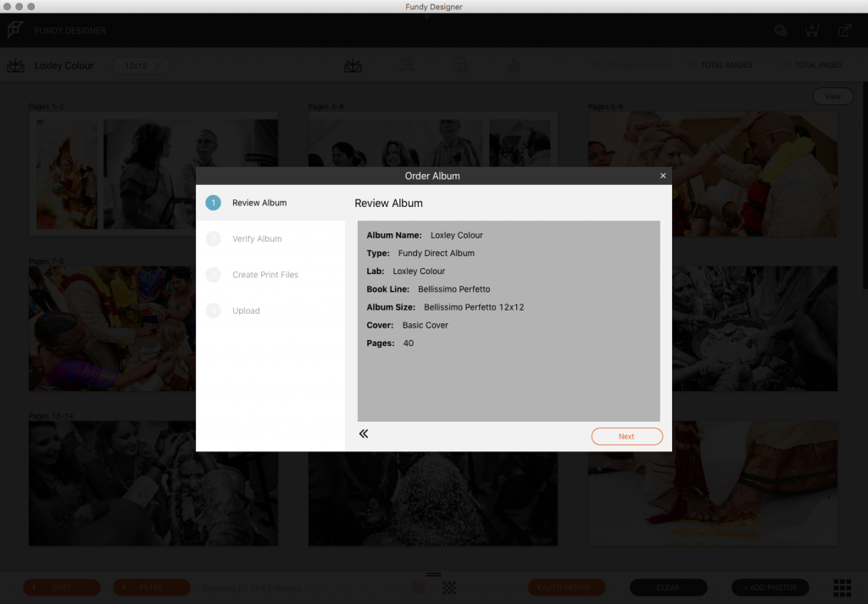The width and height of the screenshot is (868, 604).
Task: Click the "Pages 3-4" label
Action: click(326, 106)
